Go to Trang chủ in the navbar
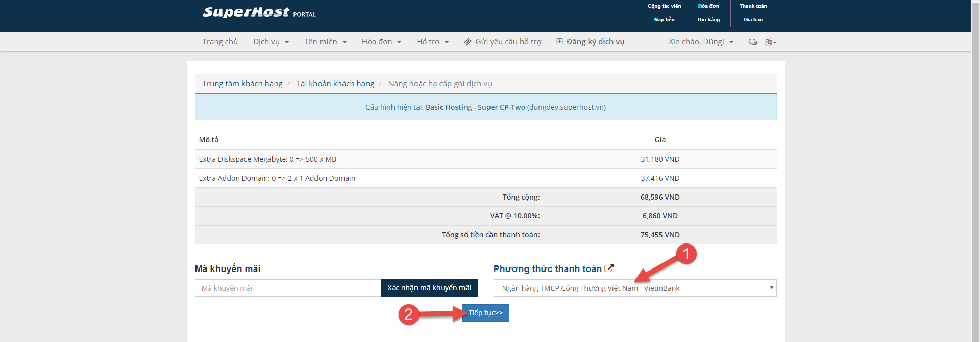The height and width of the screenshot is (342, 980). click(220, 42)
